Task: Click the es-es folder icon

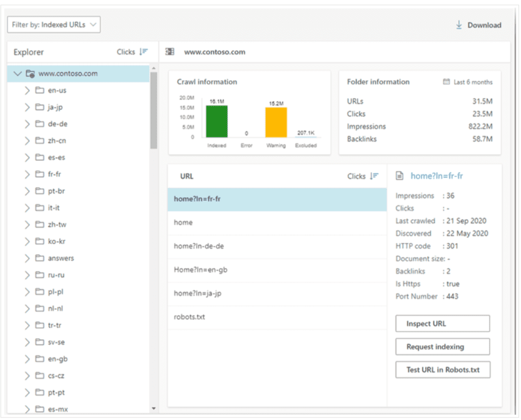Action: (40, 157)
